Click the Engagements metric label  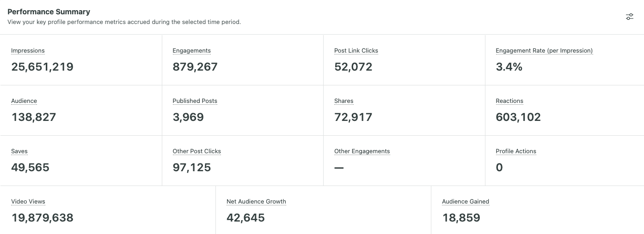(x=191, y=51)
